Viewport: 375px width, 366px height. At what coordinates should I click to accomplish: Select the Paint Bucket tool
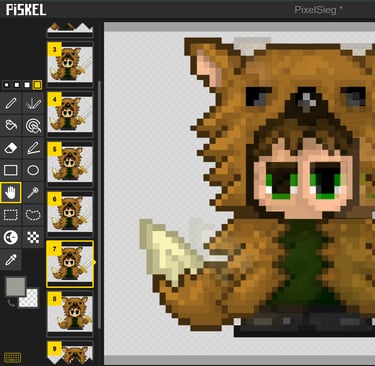(x=11, y=126)
